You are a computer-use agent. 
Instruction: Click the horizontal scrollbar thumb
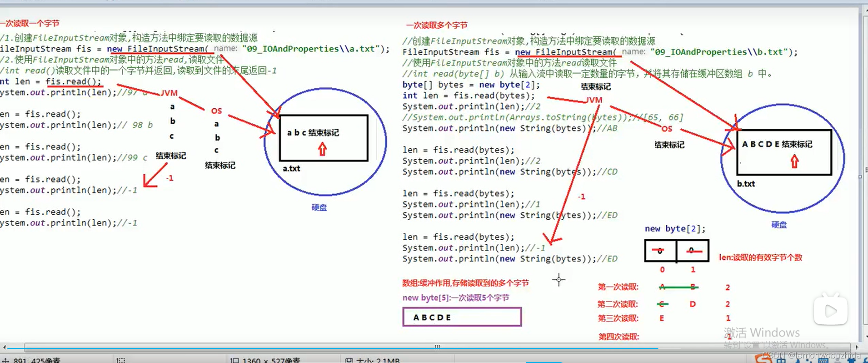tap(438, 347)
